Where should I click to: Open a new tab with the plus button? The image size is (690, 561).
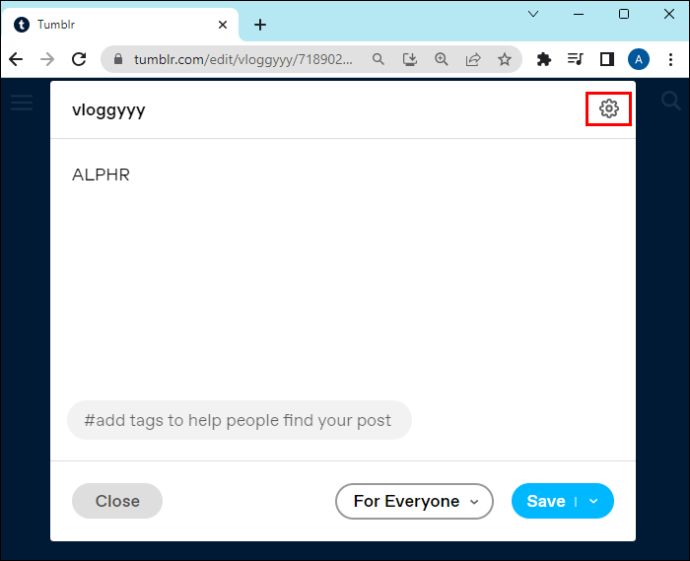coord(260,25)
